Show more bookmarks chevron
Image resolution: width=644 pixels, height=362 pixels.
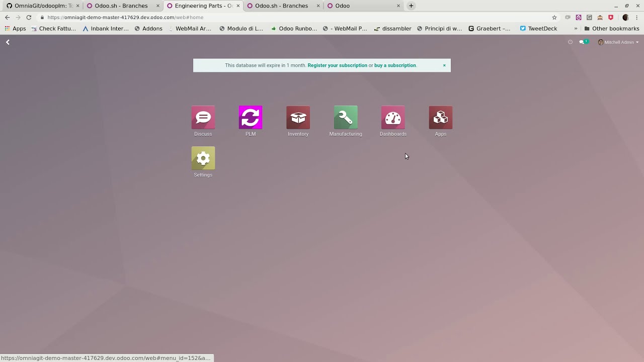(576, 29)
